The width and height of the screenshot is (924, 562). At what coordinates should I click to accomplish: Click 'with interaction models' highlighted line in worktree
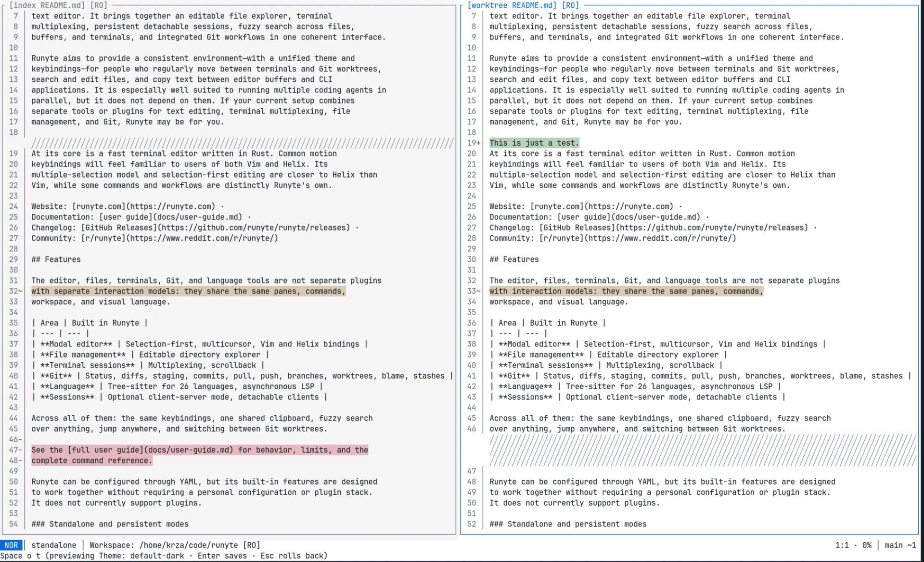click(626, 291)
